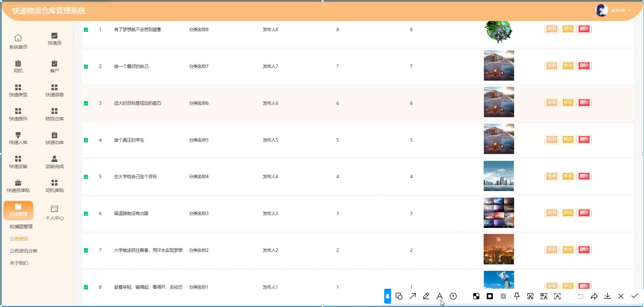
Task: Open the 物流仓库 warehouse module
Action: coord(54,114)
